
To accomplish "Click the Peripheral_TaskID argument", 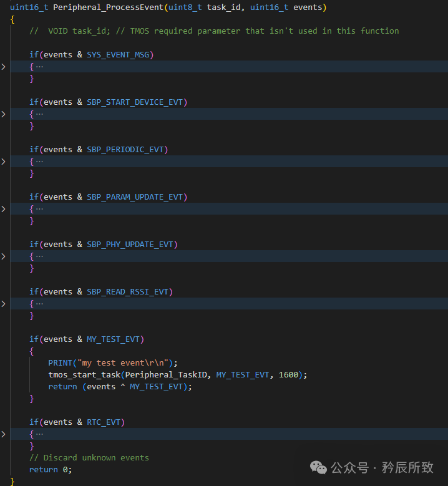I will pos(166,375).
